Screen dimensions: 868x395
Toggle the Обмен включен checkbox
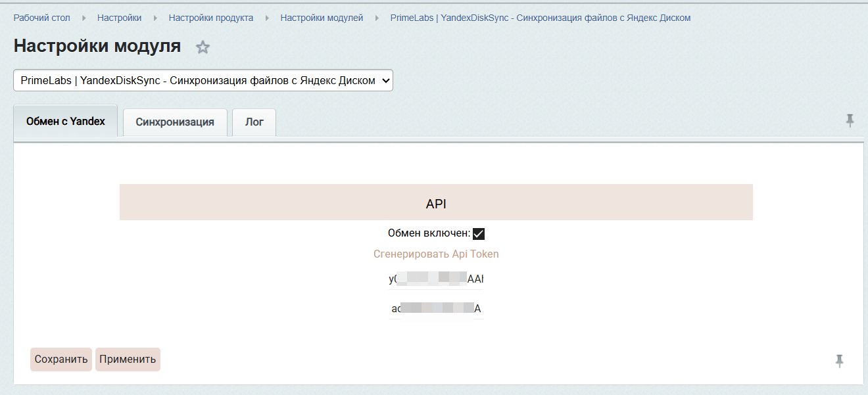pos(479,234)
